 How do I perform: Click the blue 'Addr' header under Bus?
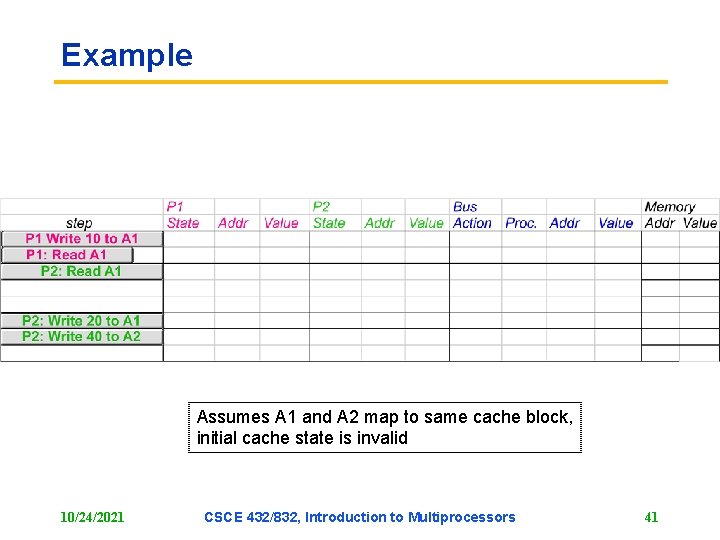coord(564,223)
